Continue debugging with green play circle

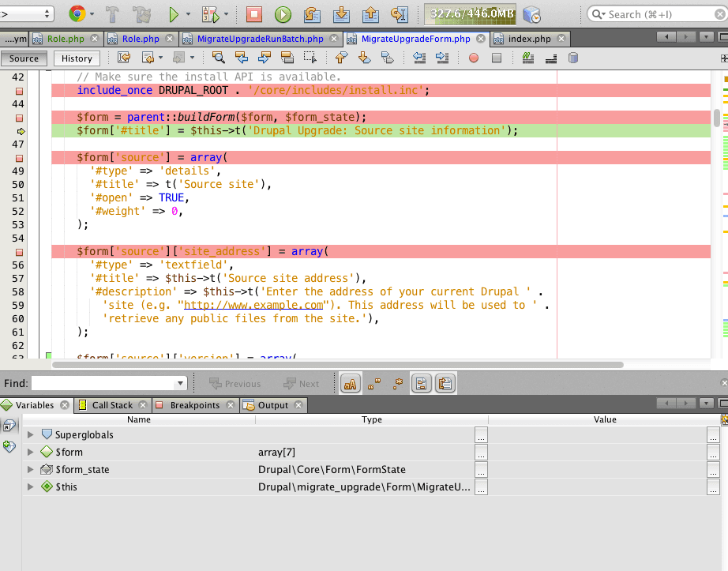pos(283,14)
